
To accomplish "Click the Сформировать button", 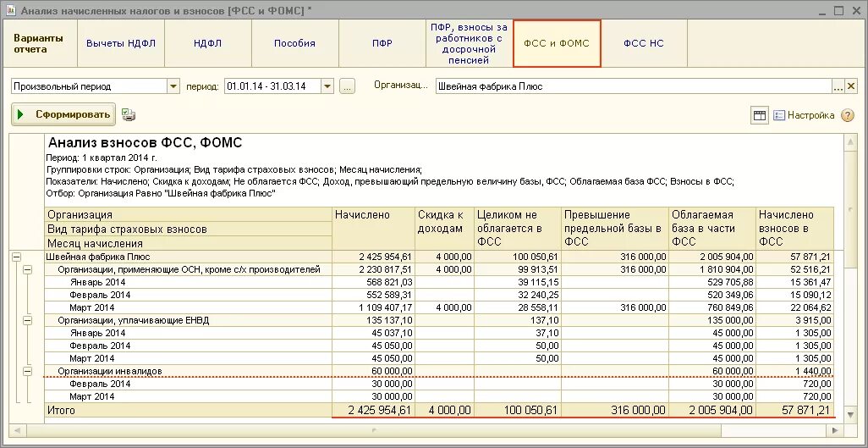I will pyautogui.click(x=63, y=115).
